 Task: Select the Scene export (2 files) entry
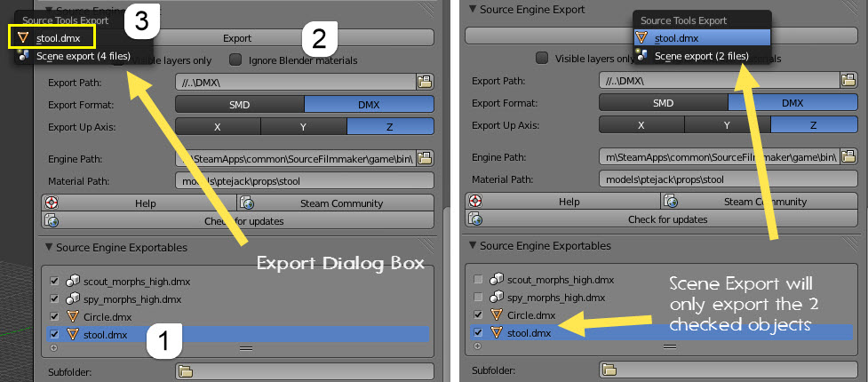coord(701,56)
